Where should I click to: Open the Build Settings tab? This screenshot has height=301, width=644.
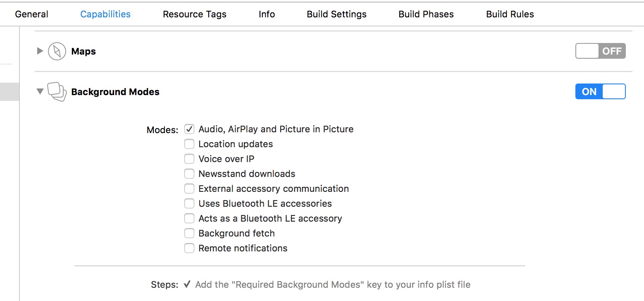click(x=336, y=14)
